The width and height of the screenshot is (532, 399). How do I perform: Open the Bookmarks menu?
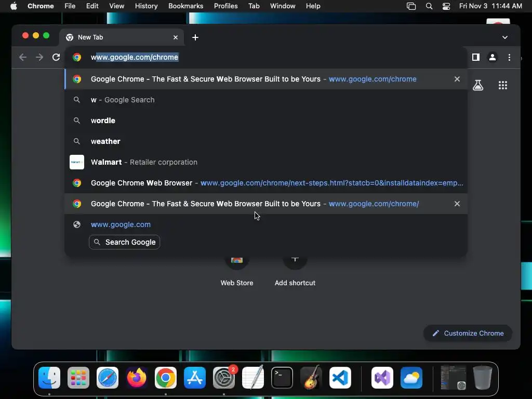[185, 6]
